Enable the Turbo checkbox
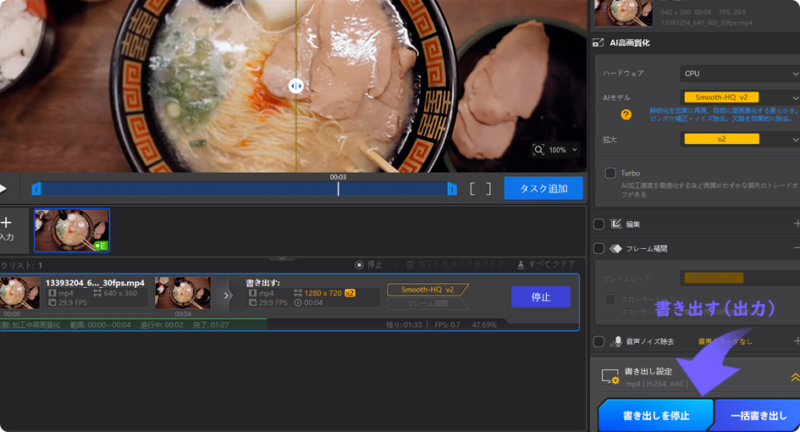The image size is (800, 432). pyautogui.click(x=610, y=173)
